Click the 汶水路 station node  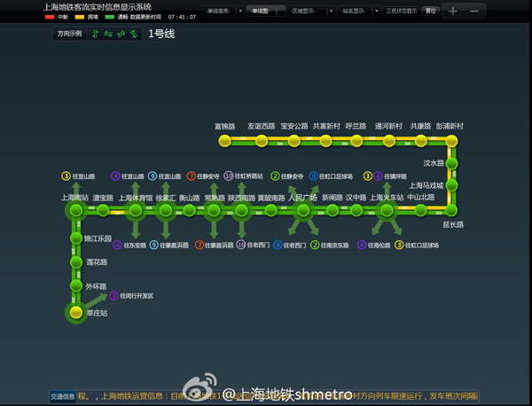451,163
